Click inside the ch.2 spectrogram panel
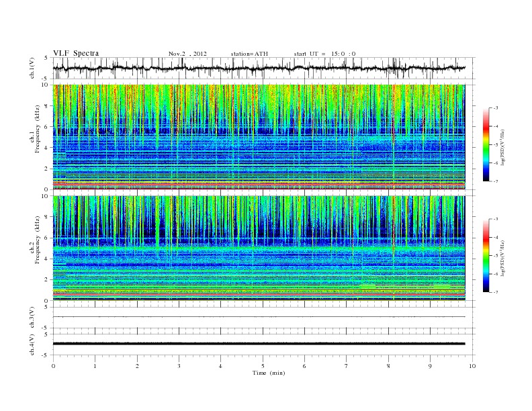532x411 pixels. tap(259, 248)
